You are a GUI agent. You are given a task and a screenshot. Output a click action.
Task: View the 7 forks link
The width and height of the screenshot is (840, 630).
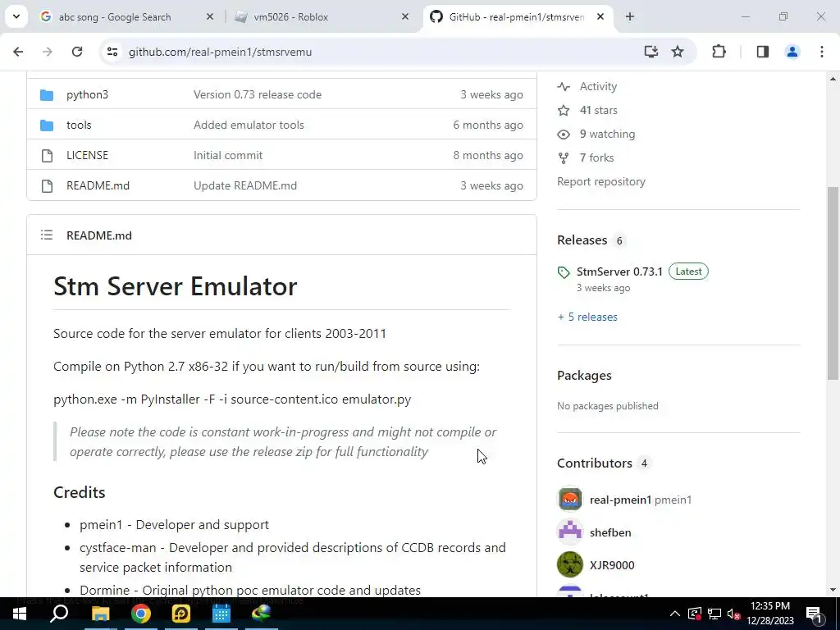(x=597, y=158)
